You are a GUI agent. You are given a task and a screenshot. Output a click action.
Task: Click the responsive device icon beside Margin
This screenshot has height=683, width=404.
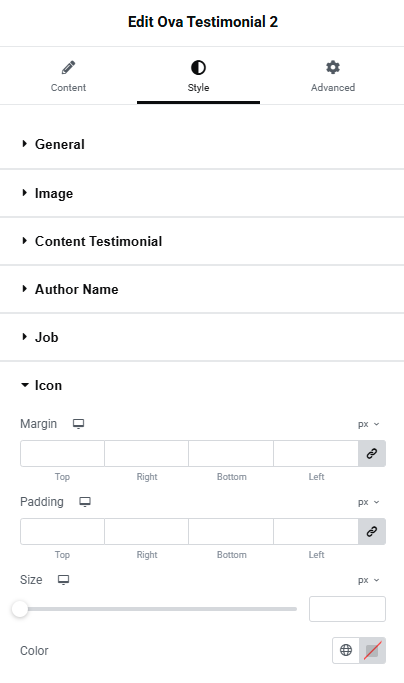click(78, 424)
